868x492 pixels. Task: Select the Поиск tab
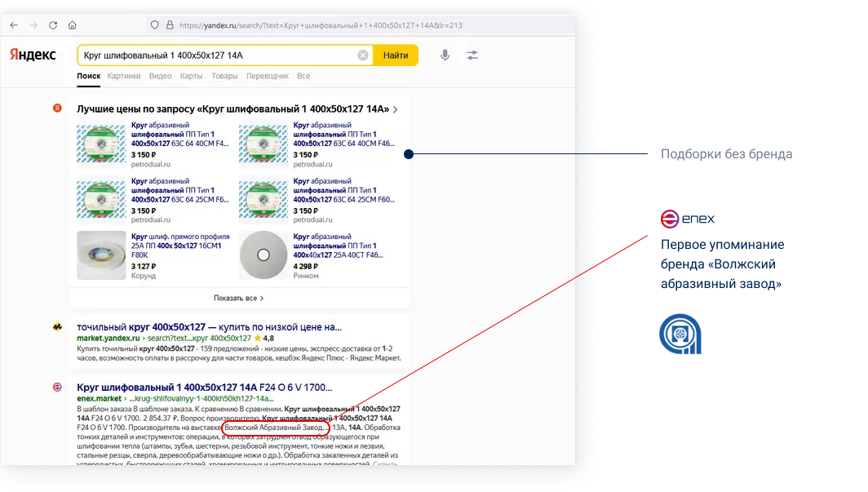coord(89,76)
